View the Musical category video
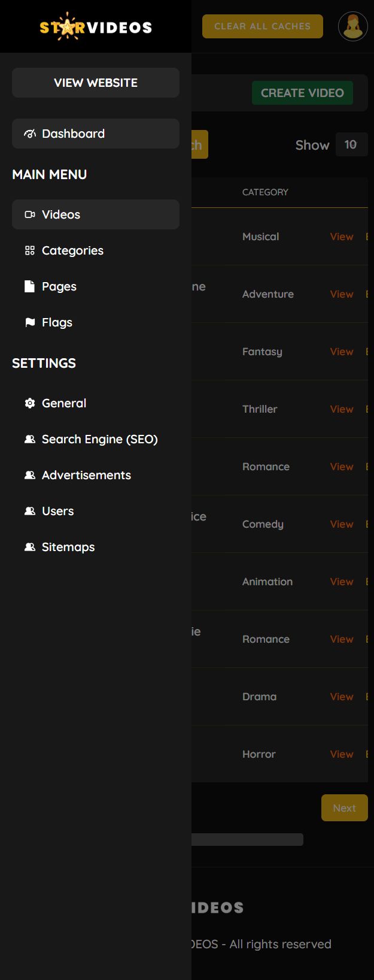Viewport: 374px width, 980px height. (342, 237)
